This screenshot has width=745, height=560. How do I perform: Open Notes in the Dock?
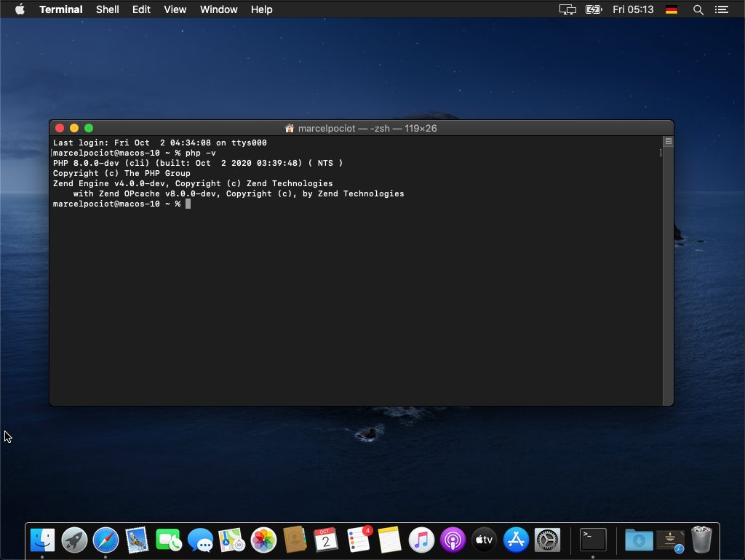pos(390,540)
